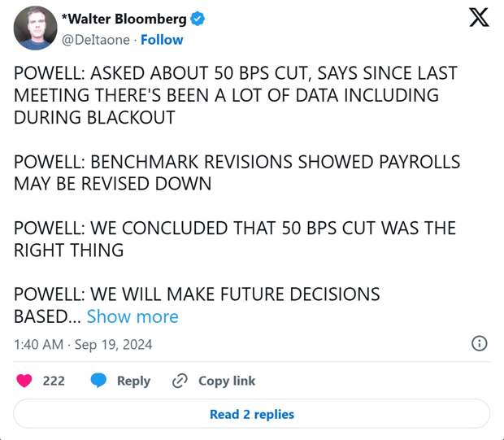The width and height of the screenshot is (504, 440).
Task: Click the blue verified badge
Action: [198, 19]
